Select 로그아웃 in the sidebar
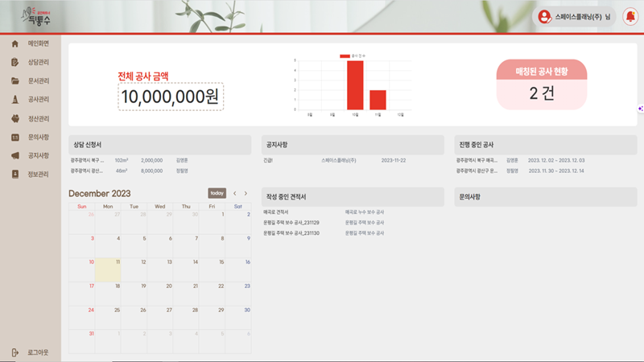The width and height of the screenshot is (644, 362). [31, 352]
